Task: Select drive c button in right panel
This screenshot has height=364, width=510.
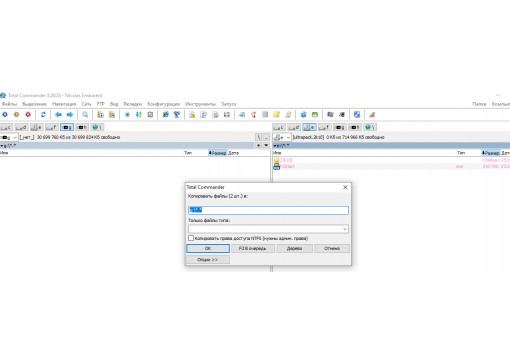Action: 279,127
